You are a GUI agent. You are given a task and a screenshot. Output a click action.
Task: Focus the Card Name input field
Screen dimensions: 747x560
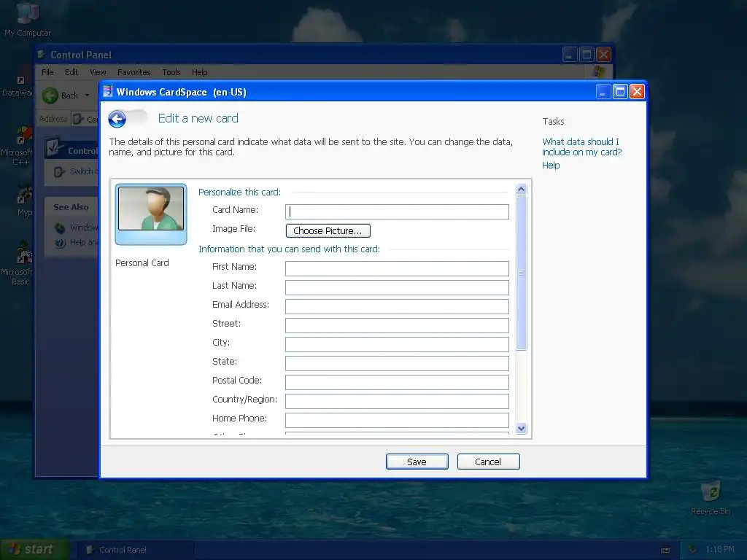pyautogui.click(x=397, y=211)
